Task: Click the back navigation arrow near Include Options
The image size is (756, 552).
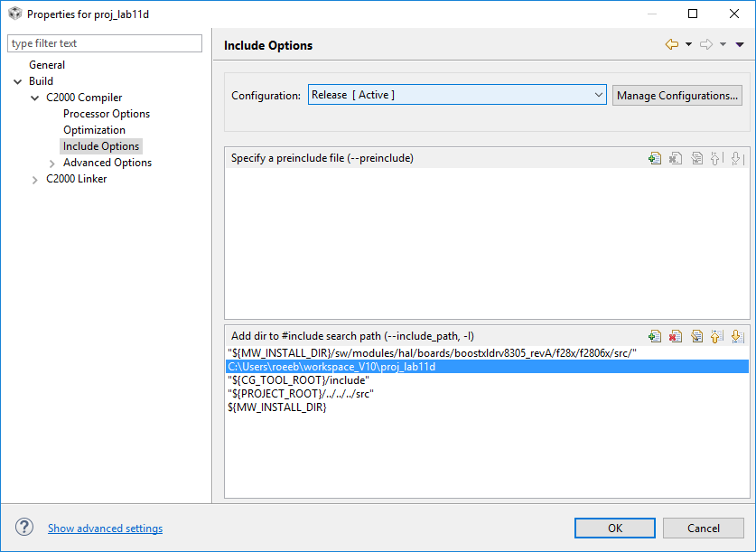Action: click(671, 42)
